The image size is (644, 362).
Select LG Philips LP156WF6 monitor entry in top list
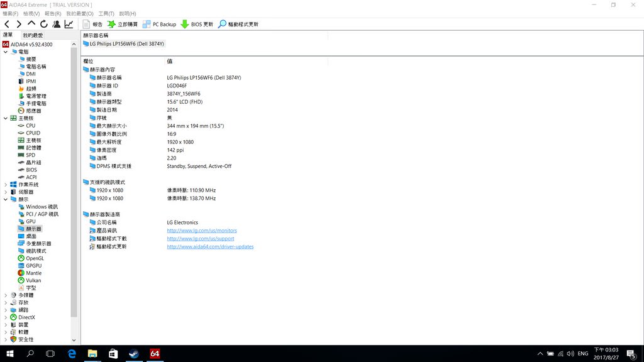point(124,44)
